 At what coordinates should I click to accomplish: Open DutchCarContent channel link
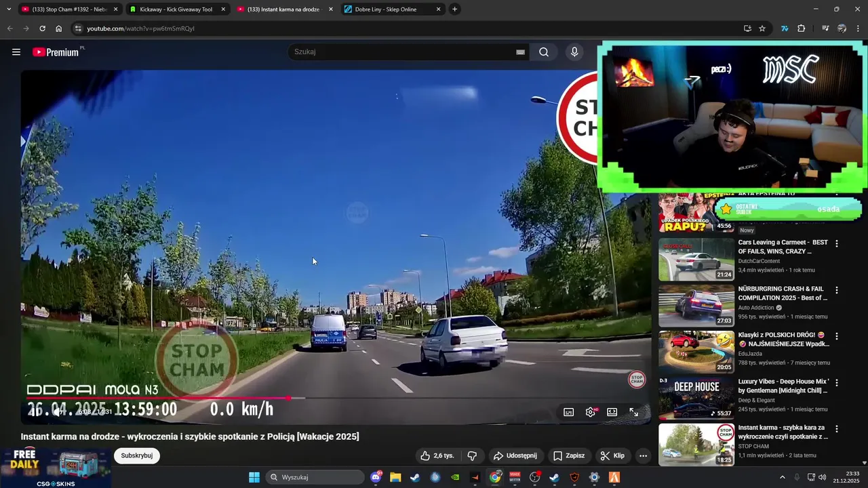click(759, 261)
